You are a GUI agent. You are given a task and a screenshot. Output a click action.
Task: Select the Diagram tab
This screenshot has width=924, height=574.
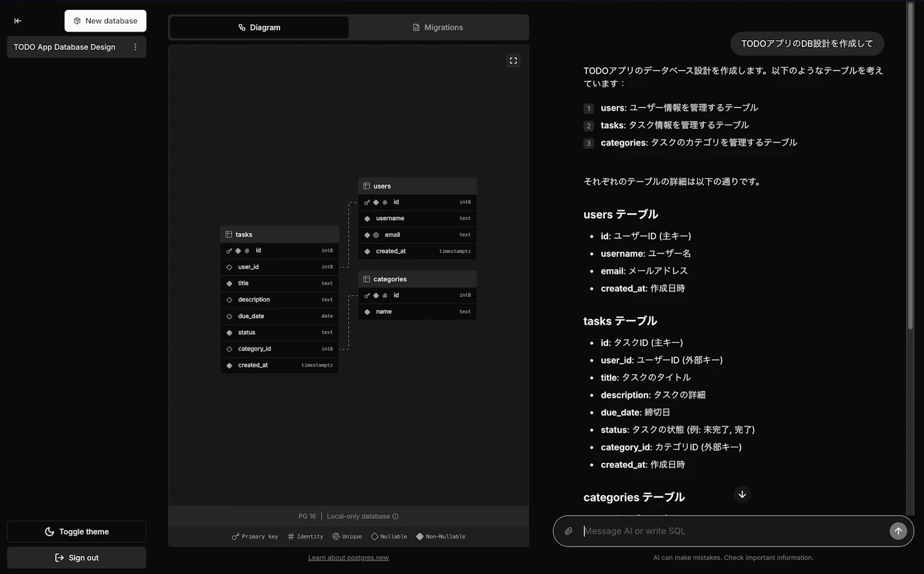pos(259,27)
